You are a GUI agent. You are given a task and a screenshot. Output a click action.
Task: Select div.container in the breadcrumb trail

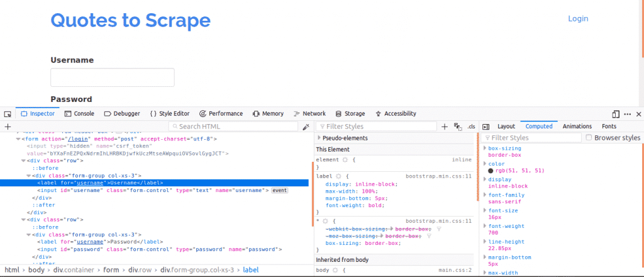pos(74,270)
